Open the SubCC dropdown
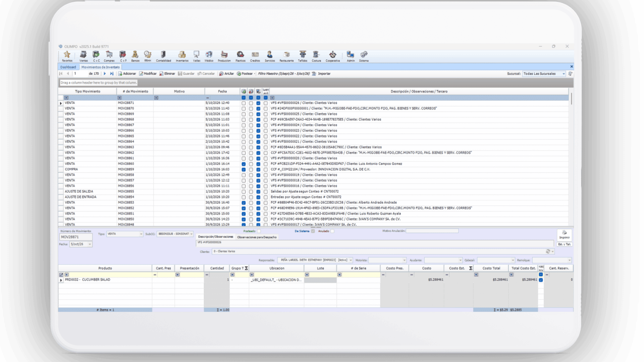The image size is (644, 362). click(191, 234)
